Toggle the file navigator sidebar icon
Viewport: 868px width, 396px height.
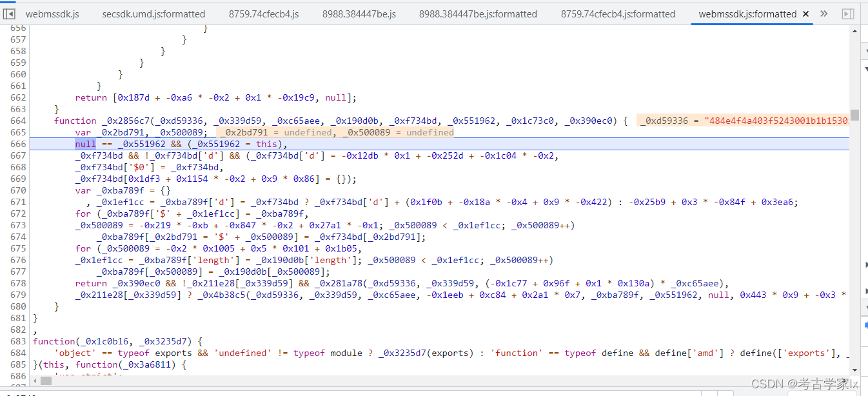[x=10, y=14]
